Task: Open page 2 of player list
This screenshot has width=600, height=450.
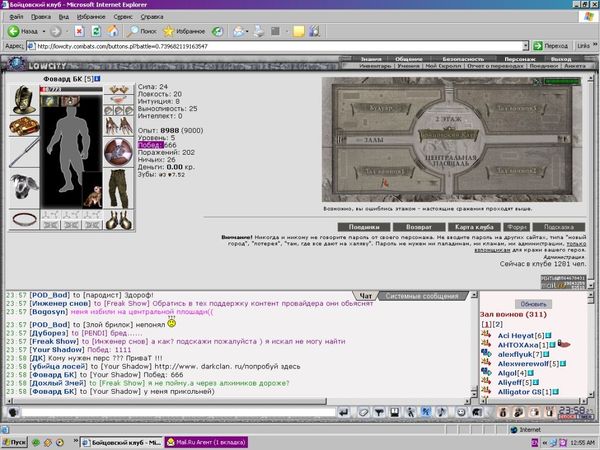Action: tap(497, 324)
